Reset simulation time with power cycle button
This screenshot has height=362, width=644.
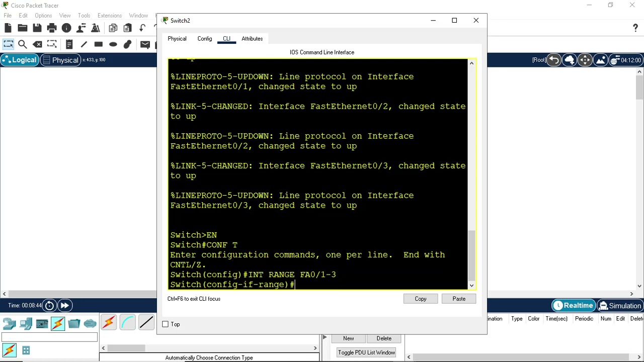tap(49, 306)
